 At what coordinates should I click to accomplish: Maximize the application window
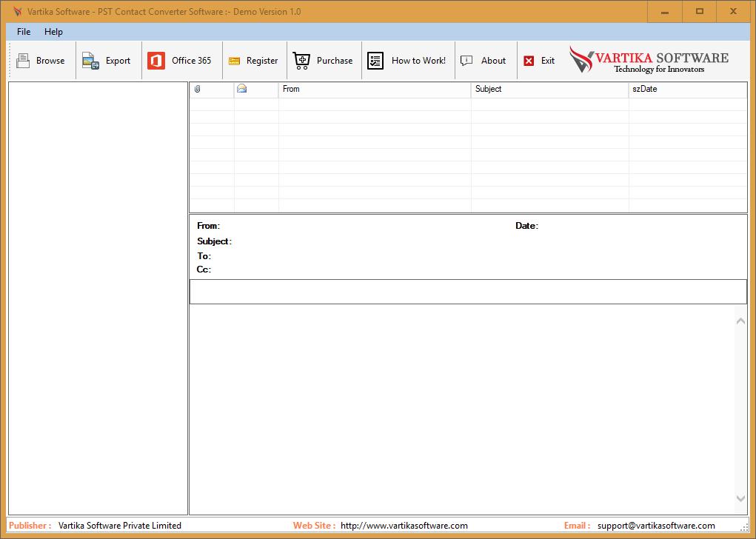(700, 12)
